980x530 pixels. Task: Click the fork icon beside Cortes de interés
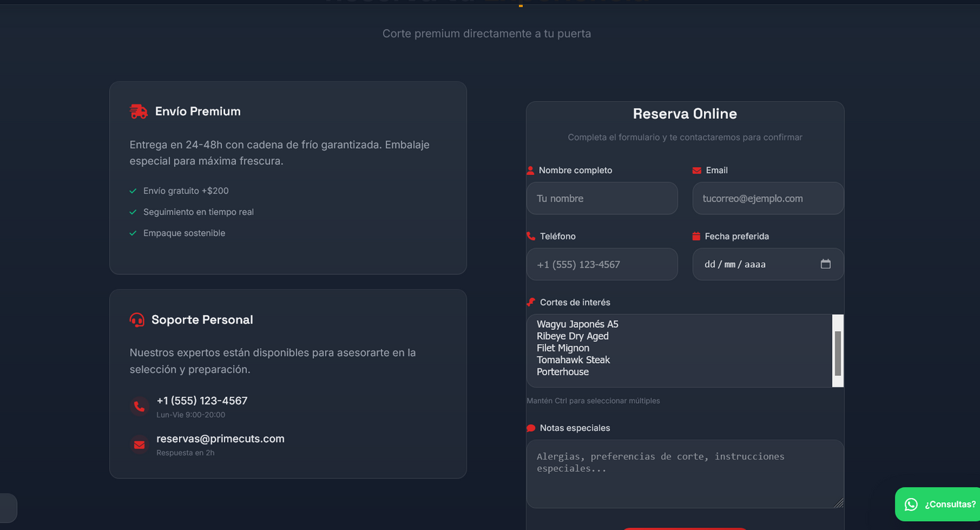coord(530,301)
